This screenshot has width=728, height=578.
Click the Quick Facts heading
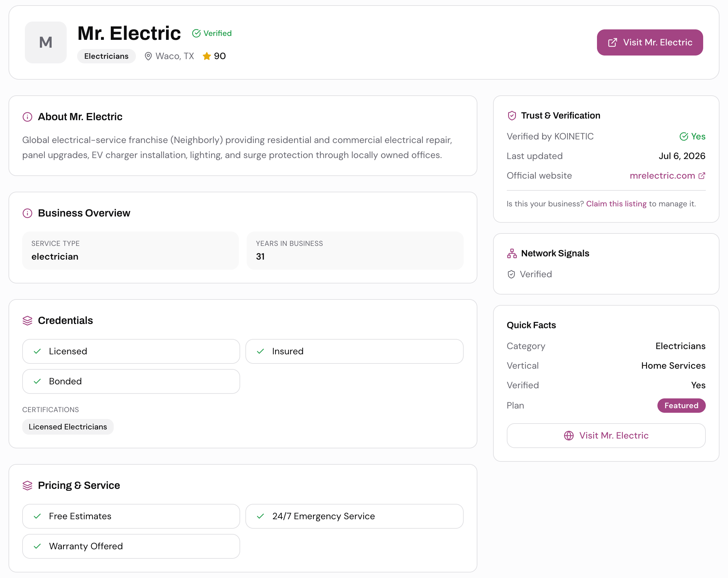(531, 325)
